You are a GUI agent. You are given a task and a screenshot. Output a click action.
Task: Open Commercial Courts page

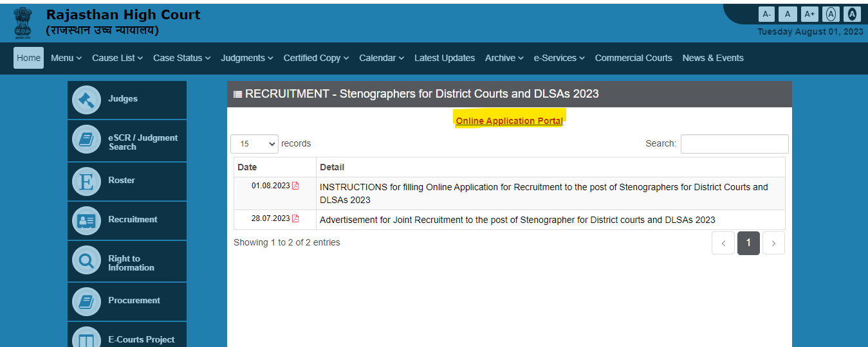(x=634, y=58)
